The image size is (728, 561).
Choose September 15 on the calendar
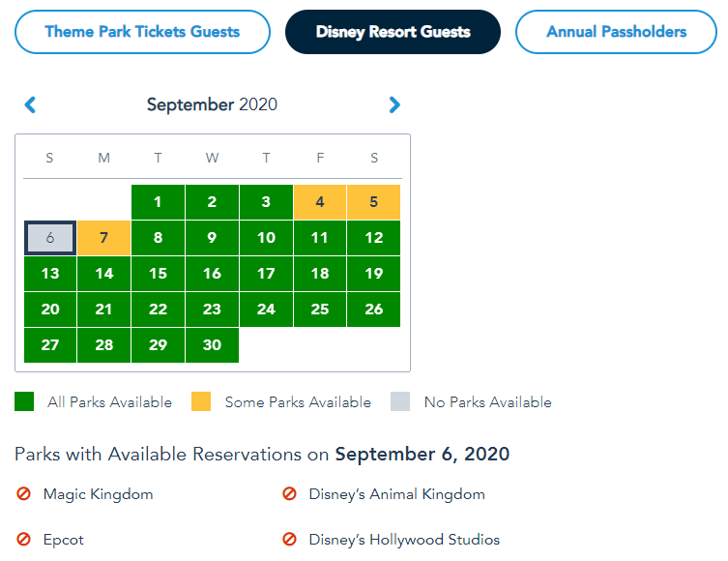click(158, 274)
